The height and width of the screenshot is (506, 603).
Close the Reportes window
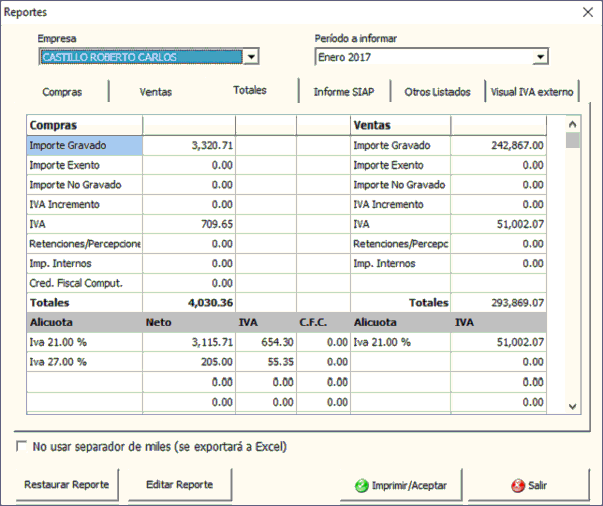(x=587, y=12)
